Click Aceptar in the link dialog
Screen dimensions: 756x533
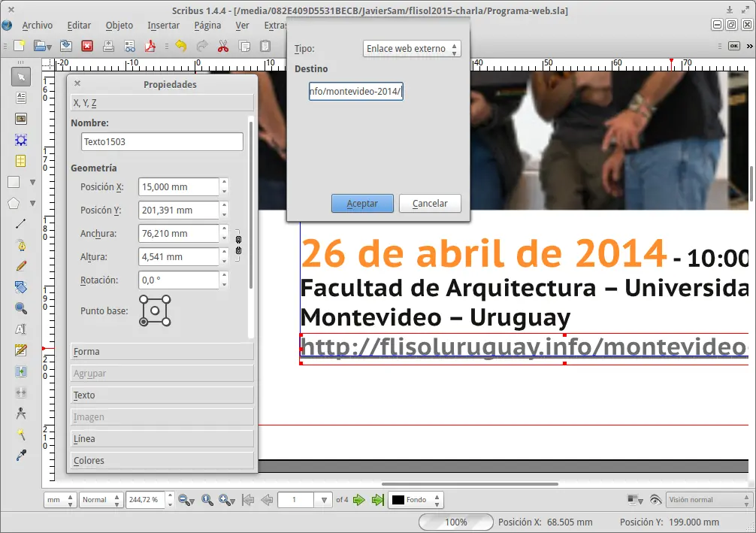tap(362, 203)
